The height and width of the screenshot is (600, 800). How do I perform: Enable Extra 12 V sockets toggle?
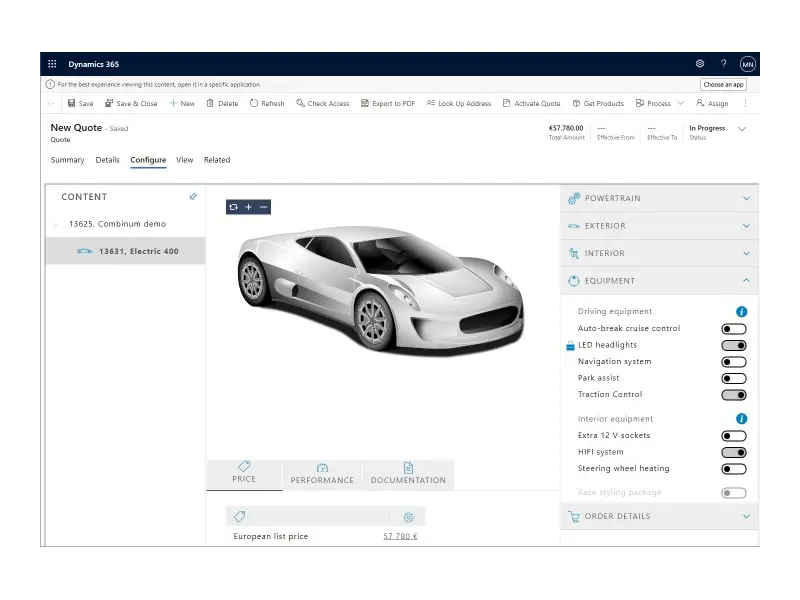point(734,436)
